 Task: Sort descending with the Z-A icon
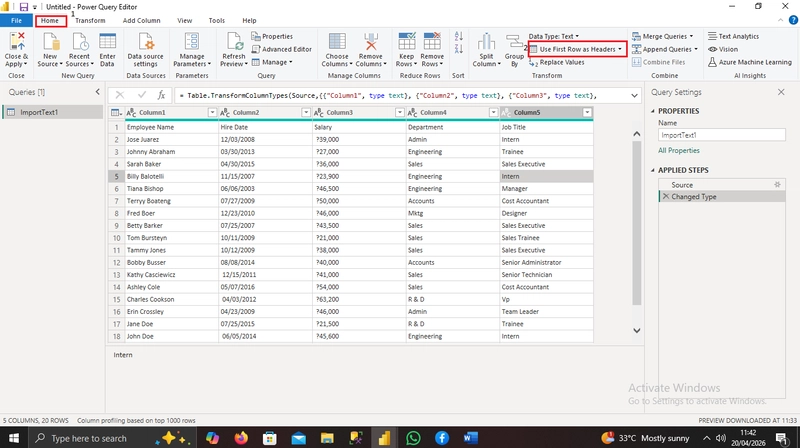point(458,49)
